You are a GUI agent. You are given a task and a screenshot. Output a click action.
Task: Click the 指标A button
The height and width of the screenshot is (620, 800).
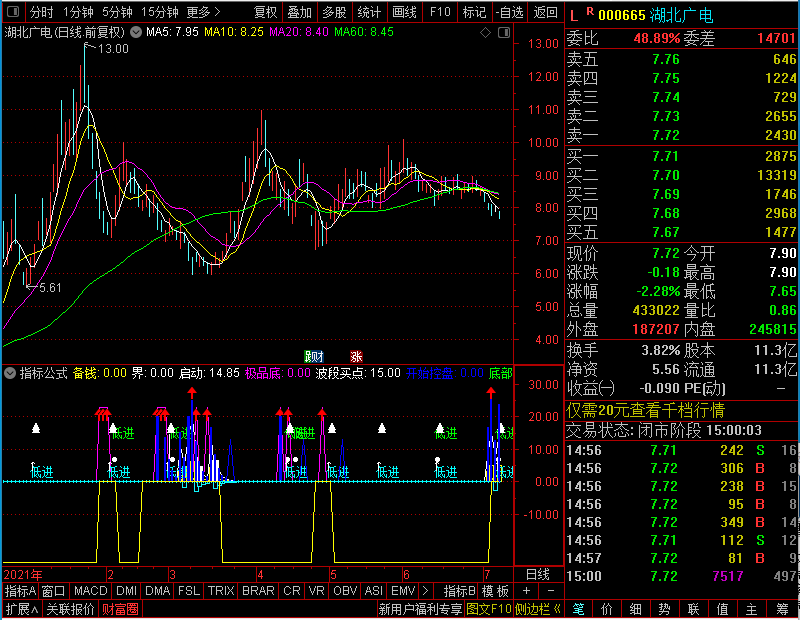pyautogui.click(x=20, y=591)
